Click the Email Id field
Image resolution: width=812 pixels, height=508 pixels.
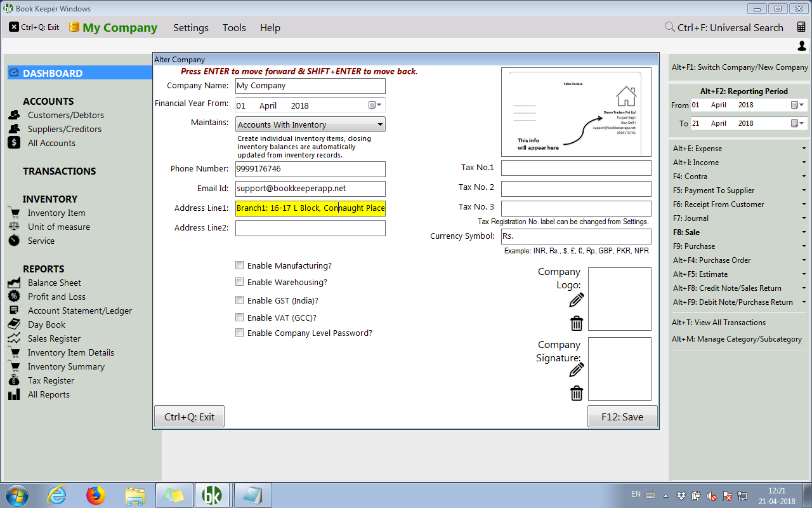click(310, 189)
